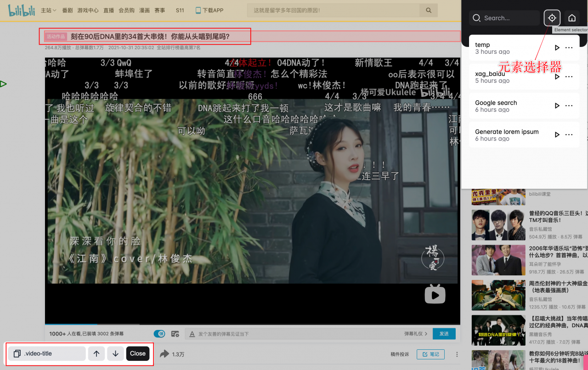Click the bilibili logo

click(x=22, y=10)
